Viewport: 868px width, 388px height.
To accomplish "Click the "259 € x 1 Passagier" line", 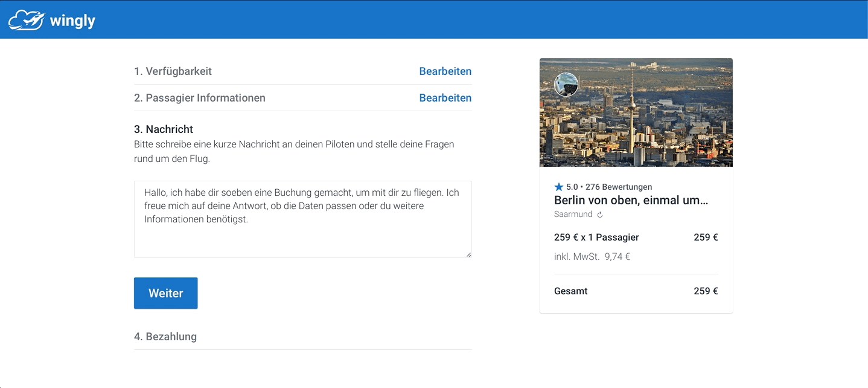I will click(596, 237).
